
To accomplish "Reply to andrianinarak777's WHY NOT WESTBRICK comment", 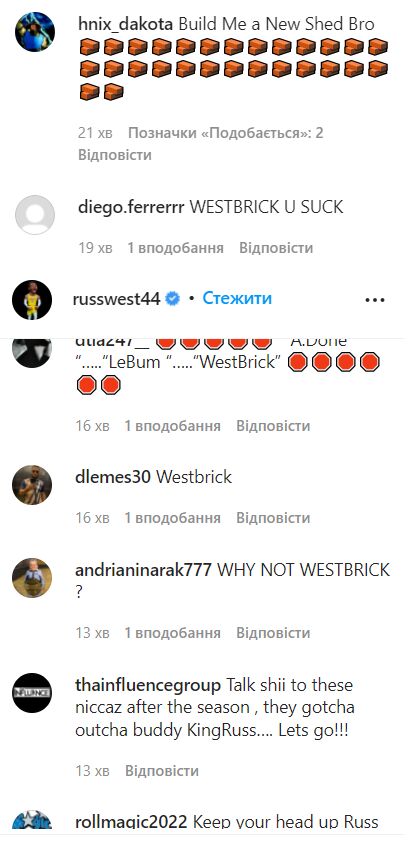I will tap(272, 633).
